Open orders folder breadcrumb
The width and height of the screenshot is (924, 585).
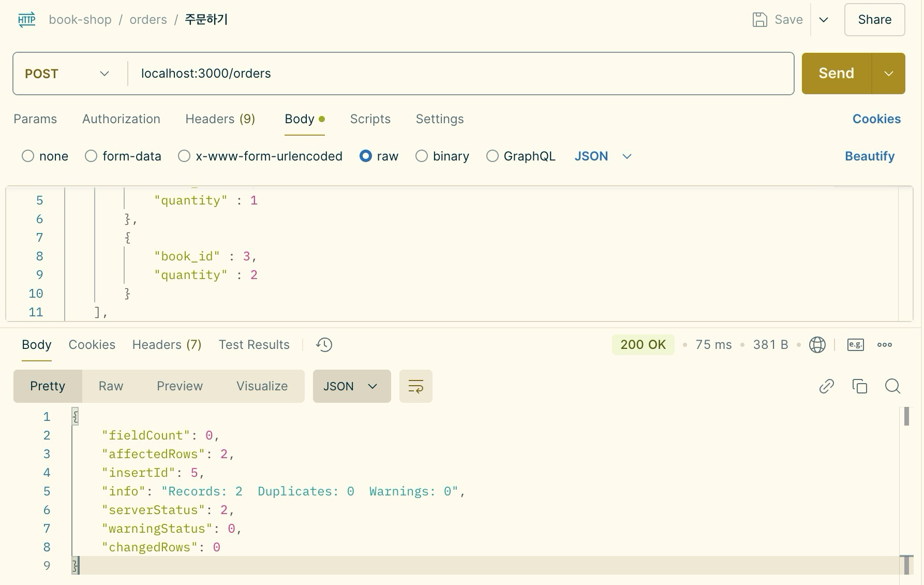(148, 20)
